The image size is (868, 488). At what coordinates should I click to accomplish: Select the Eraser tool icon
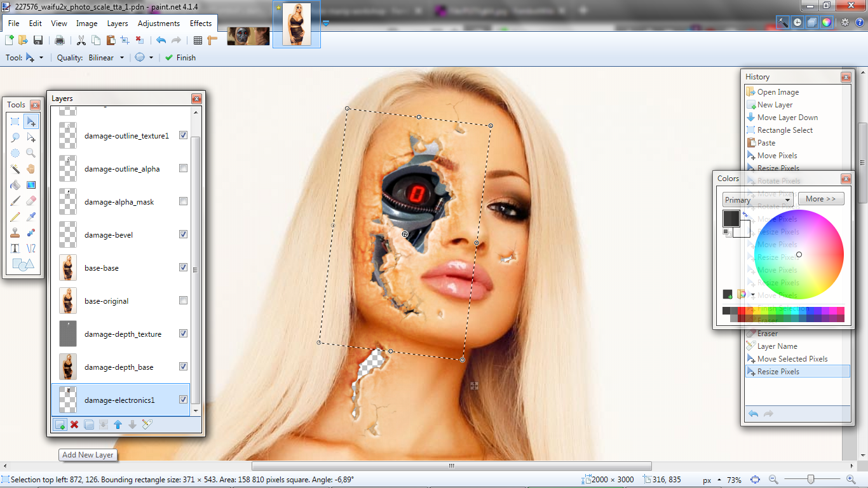coord(31,201)
